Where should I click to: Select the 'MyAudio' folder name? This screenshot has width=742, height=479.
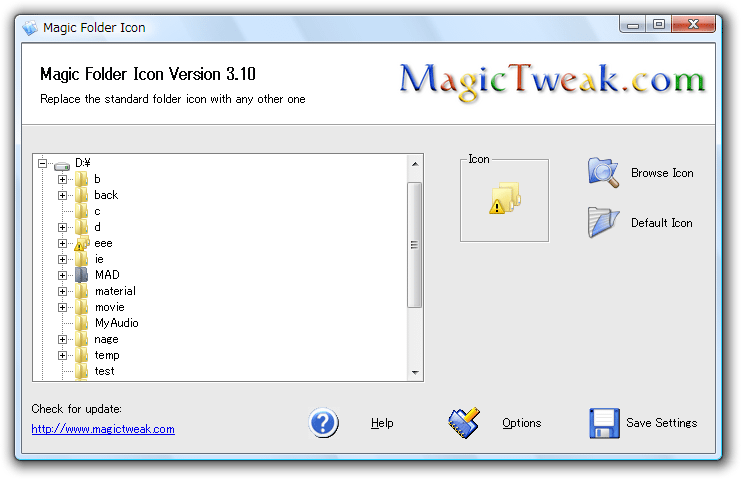coord(117,323)
